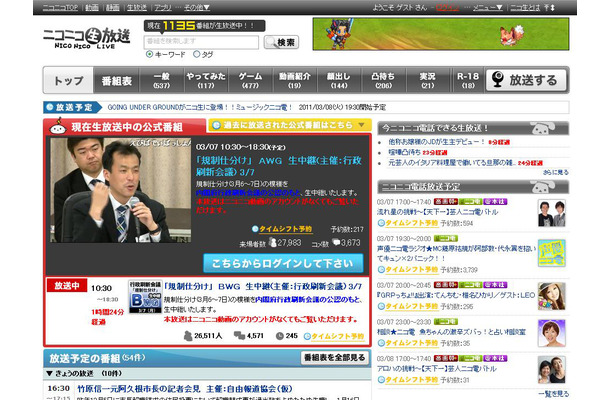Click the BWG program badge icon

pos(145,296)
